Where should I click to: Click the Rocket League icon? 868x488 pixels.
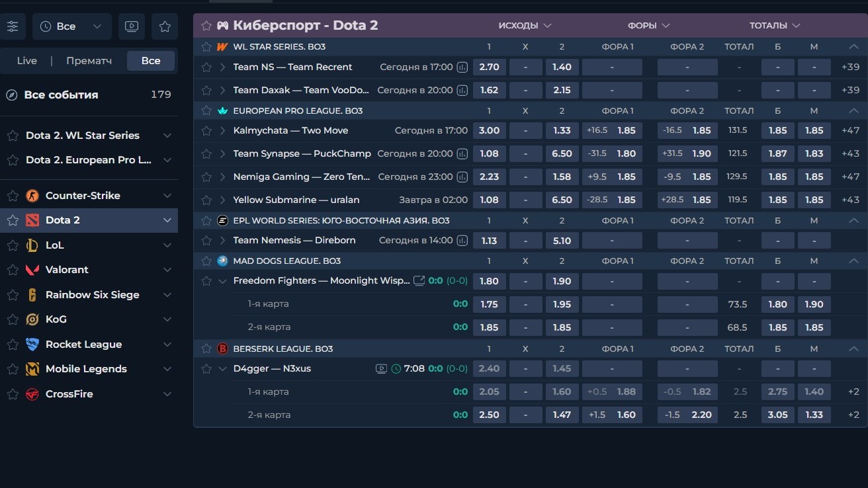click(x=32, y=345)
